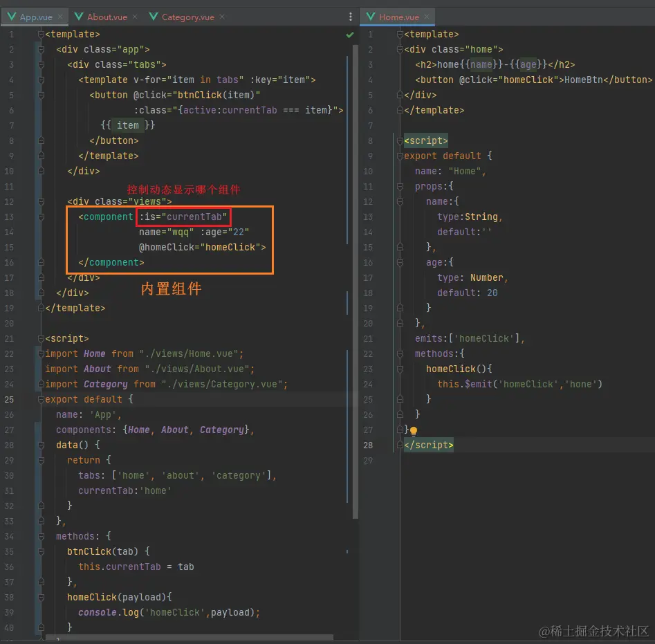This screenshot has width=655, height=644.
Task: Open the editor tabs more-options menu
Action: 351,17
